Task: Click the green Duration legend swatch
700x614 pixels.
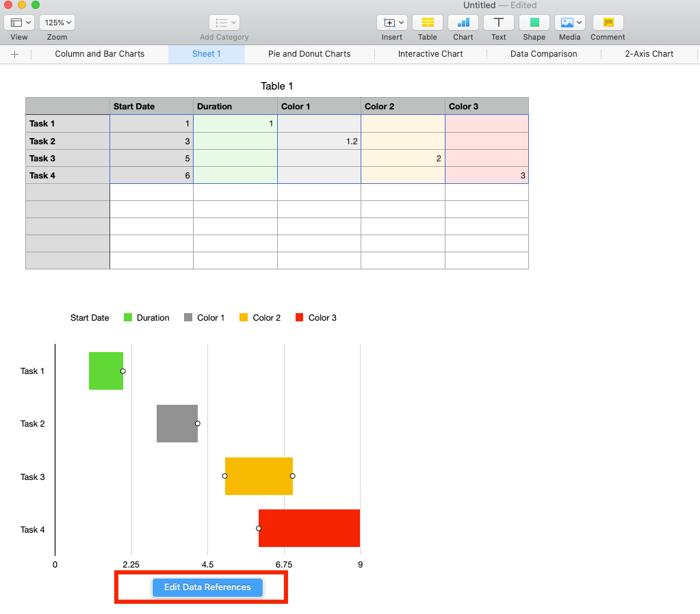Action: pos(127,317)
